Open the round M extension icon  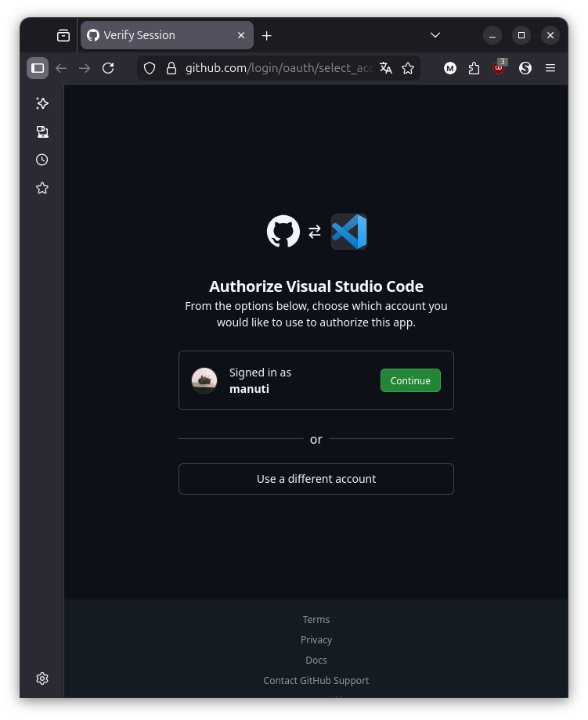450,68
